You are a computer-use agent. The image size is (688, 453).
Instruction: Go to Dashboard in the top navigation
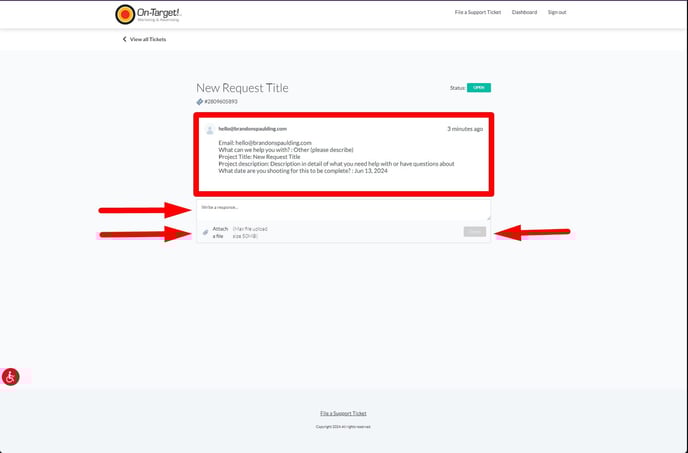coord(524,12)
